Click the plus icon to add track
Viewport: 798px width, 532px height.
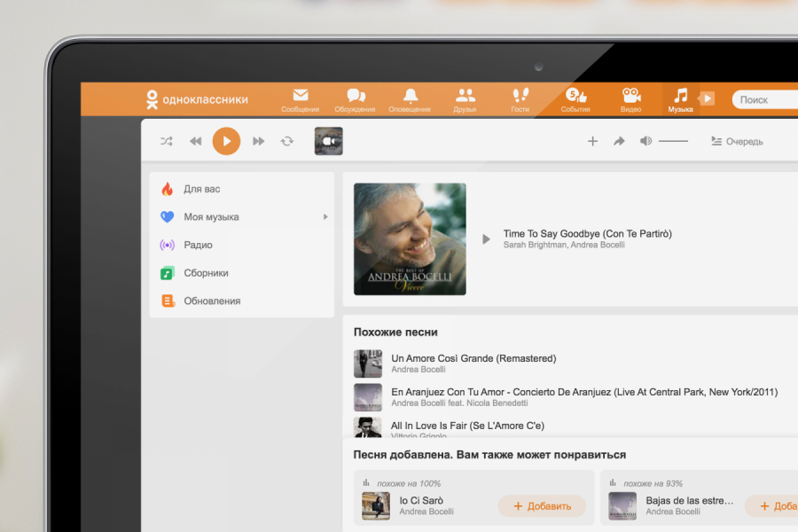tap(592, 141)
